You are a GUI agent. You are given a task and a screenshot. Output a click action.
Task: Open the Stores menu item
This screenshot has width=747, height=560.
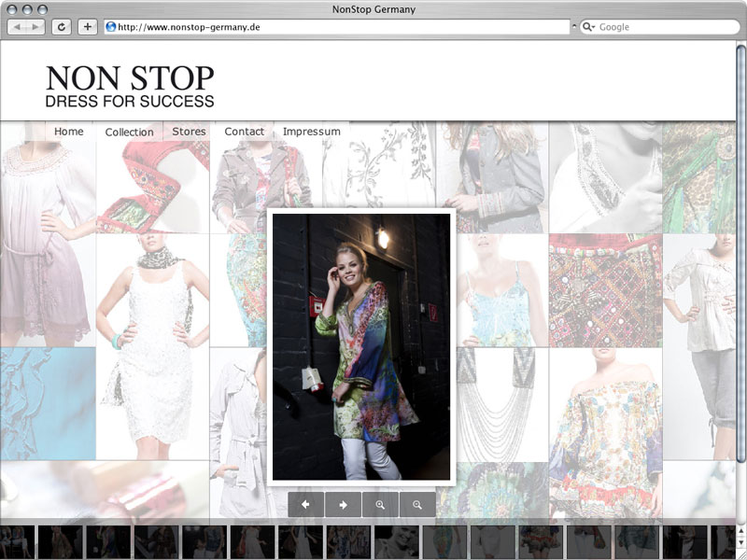pos(189,132)
